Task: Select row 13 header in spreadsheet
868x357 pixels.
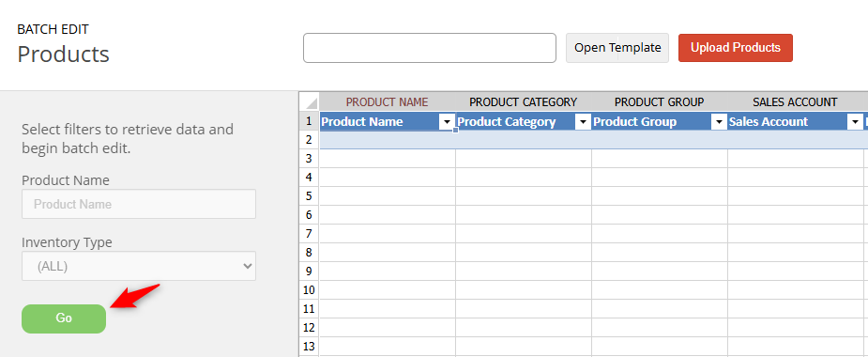Action: [310, 347]
